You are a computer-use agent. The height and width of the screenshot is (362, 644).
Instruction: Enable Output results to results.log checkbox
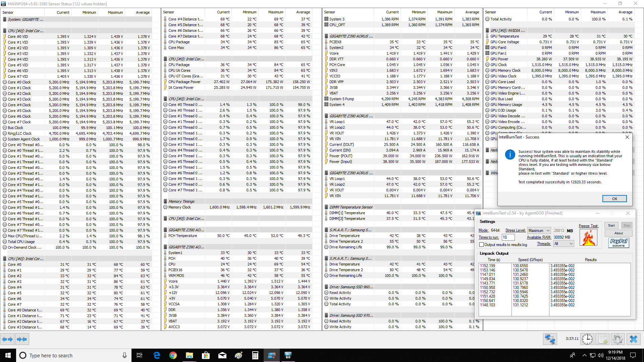click(481, 245)
